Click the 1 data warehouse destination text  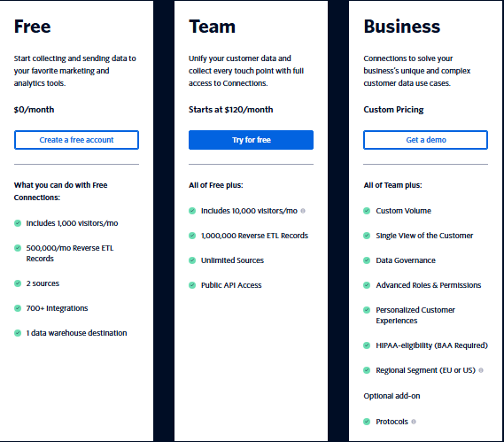tap(76, 333)
